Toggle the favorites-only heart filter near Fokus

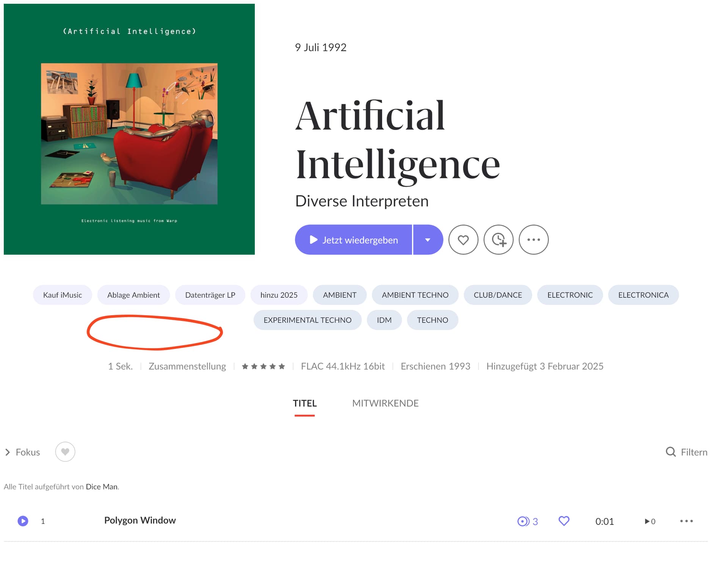[65, 452]
